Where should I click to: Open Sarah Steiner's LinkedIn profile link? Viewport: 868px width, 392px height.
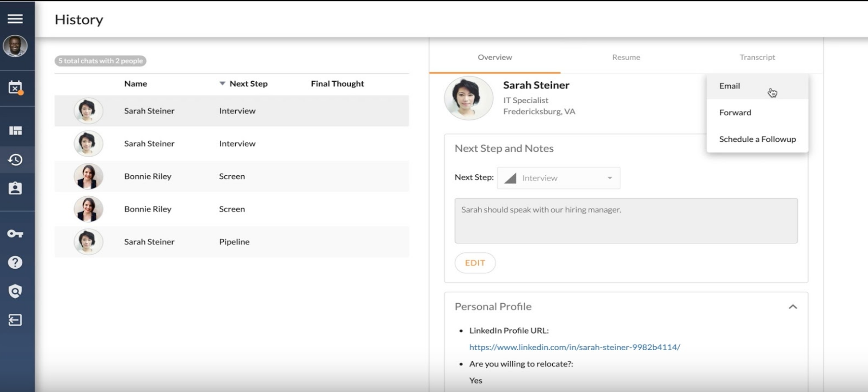coord(574,347)
